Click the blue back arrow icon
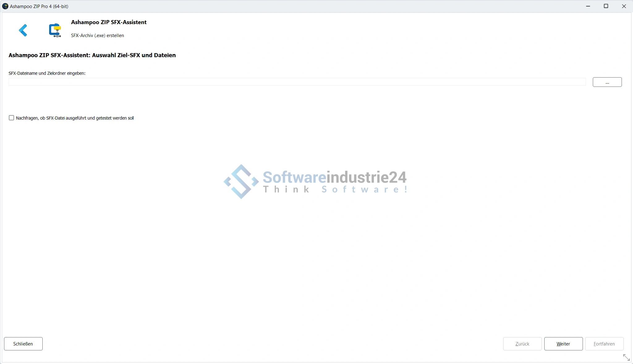The image size is (633, 364). tap(23, 30)
